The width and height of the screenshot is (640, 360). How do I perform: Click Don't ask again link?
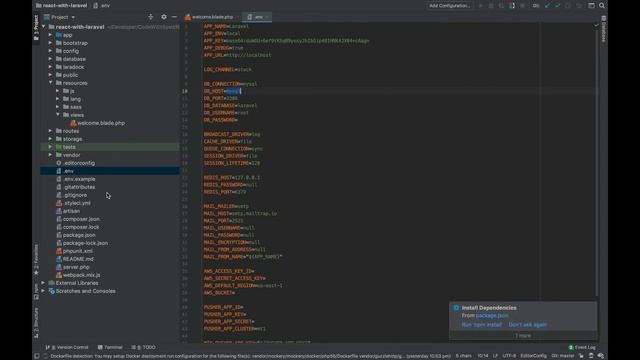(527, 325)
